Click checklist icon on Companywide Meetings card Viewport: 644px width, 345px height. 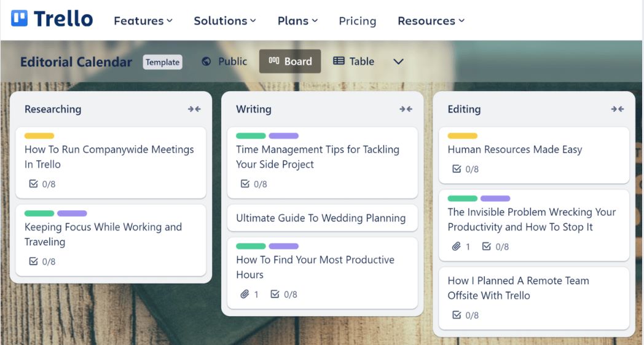[x=33, y=183]
